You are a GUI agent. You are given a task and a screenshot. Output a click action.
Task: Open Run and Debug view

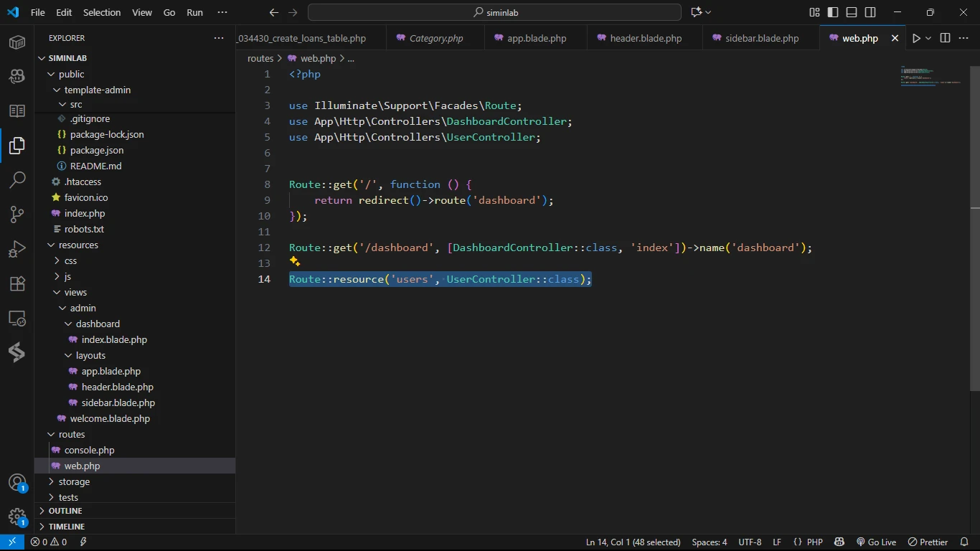pyautogui.click(x=17, y=249)
